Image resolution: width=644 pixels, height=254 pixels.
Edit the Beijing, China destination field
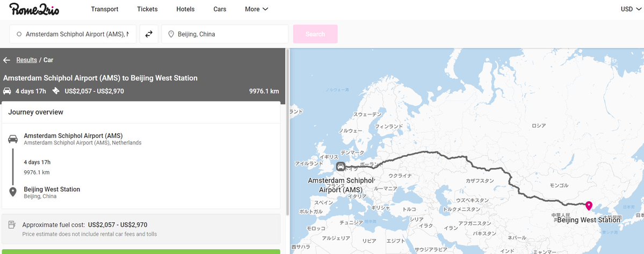click(225, 34)
